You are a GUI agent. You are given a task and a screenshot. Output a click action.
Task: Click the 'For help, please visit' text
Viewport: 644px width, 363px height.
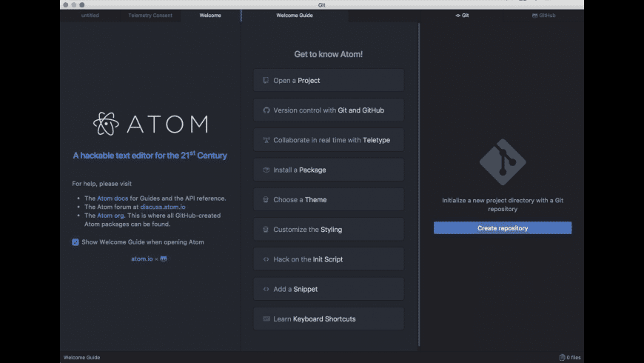102,184
